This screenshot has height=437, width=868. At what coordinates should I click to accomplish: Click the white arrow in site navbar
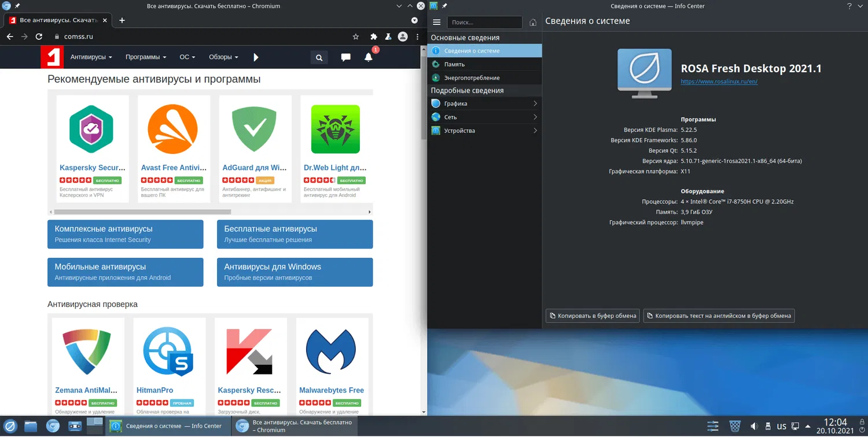[x=256, y=57]
